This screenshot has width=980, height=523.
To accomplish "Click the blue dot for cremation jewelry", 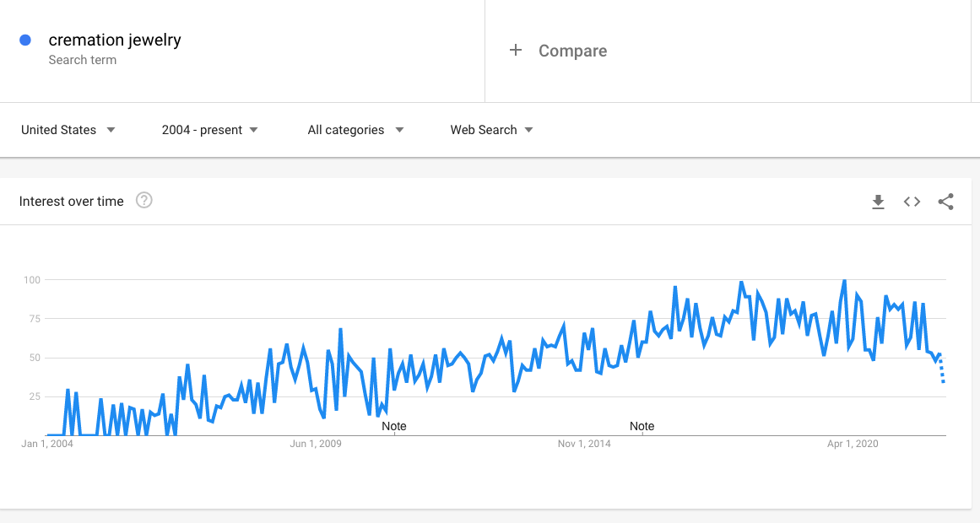I will pyautogui.click(x=25, y=40).
